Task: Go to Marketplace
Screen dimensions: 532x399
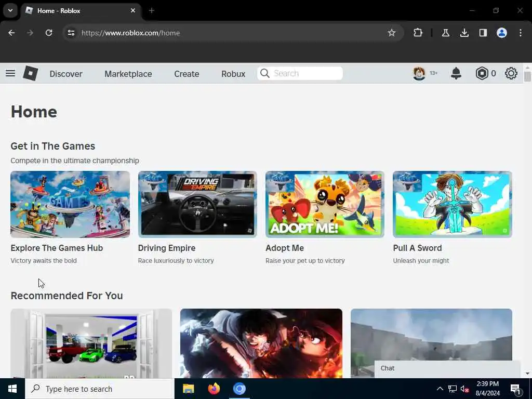Action: (128, 74)
